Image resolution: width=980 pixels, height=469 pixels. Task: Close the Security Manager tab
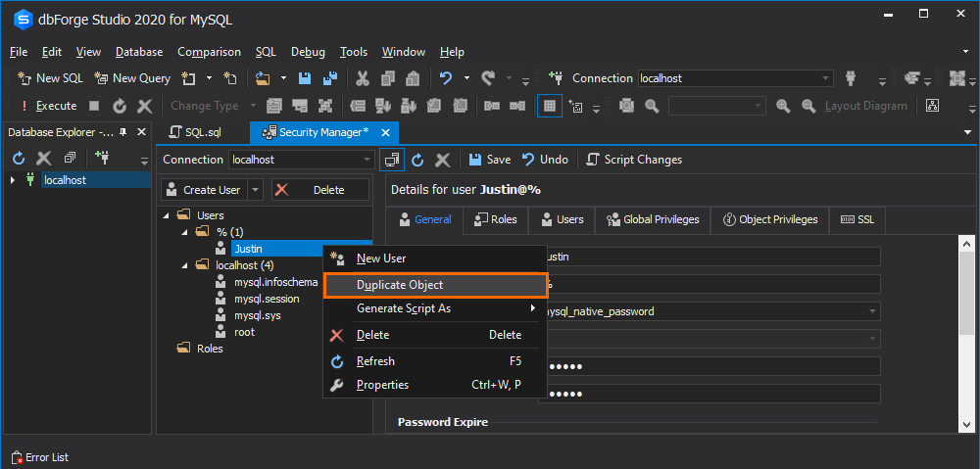[x=385, y=132]
